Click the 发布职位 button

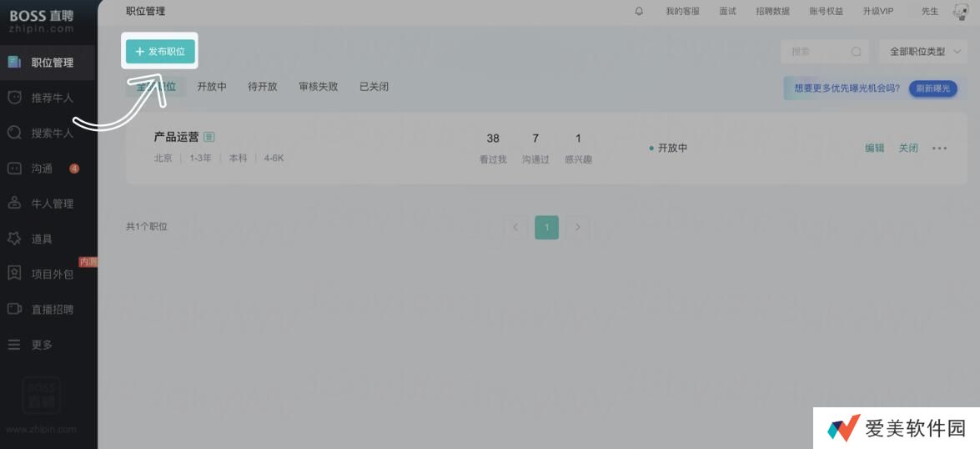160,52
